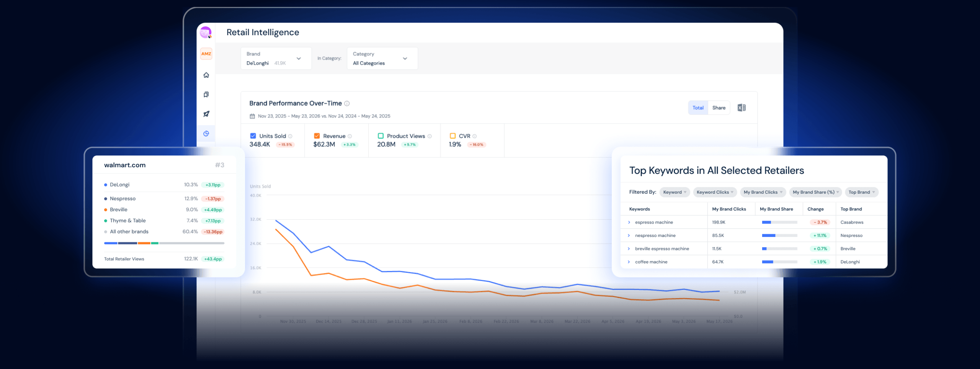The height and width of the screenshot is (369, 980).
Task: Sort by the My Brand Share column header
Action: (776, 209)
